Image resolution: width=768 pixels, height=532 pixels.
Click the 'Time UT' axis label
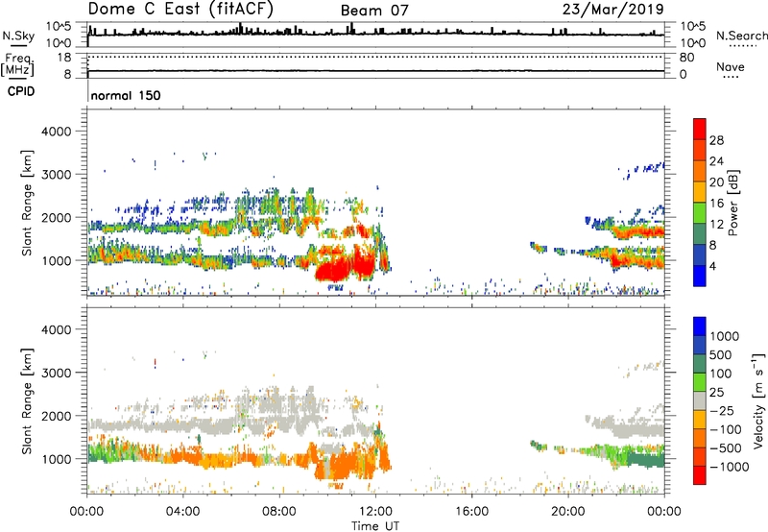click(x=375, y=526)
